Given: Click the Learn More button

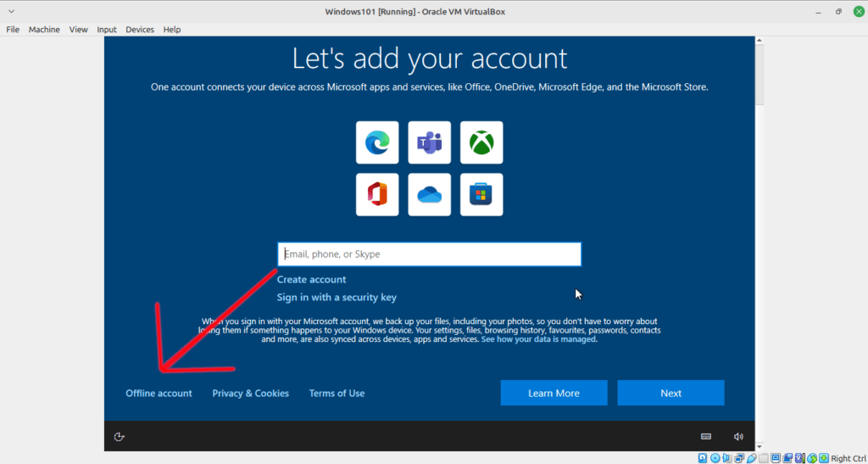Looking at the screenshot, I should 554,393.
